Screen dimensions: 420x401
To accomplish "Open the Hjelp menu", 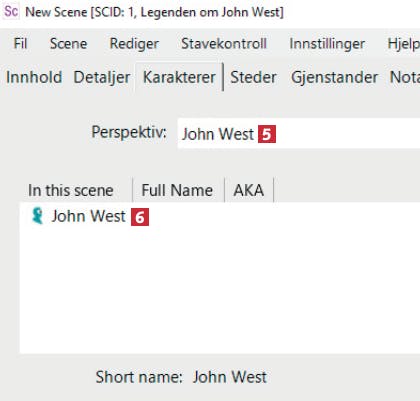I will pyautogui.click(x=403, y=44).
